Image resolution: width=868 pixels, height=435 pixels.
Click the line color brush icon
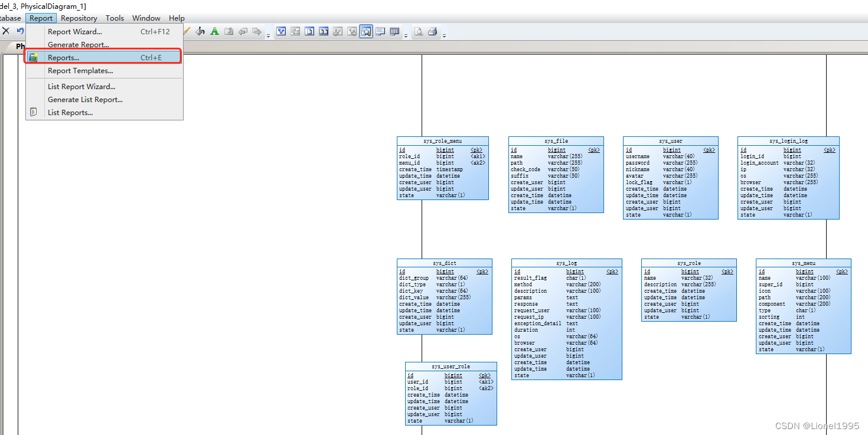(x=186, y=31)
